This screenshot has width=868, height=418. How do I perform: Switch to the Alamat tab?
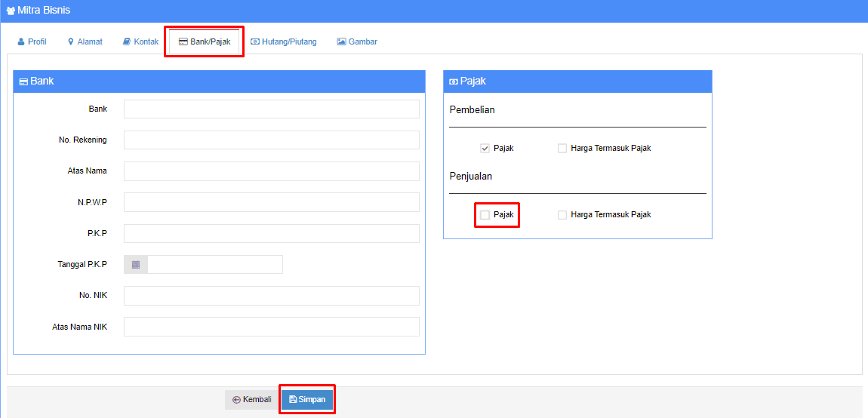coord(85,41)
